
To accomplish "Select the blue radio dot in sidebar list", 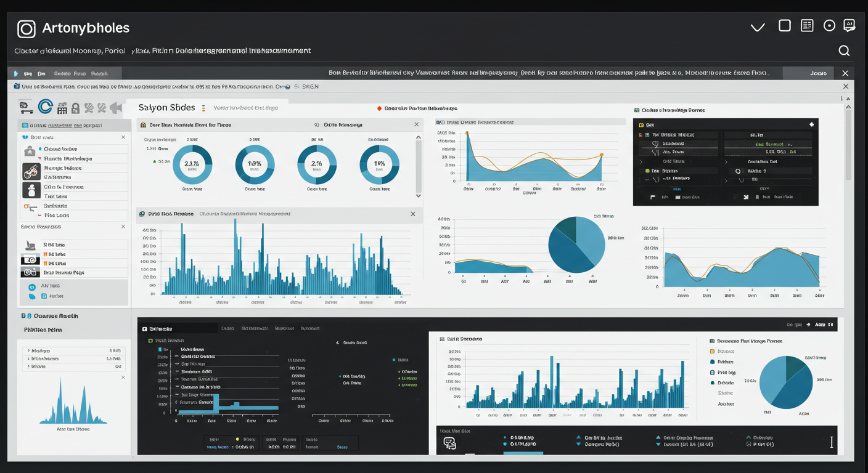I will [x=40, y=149].
